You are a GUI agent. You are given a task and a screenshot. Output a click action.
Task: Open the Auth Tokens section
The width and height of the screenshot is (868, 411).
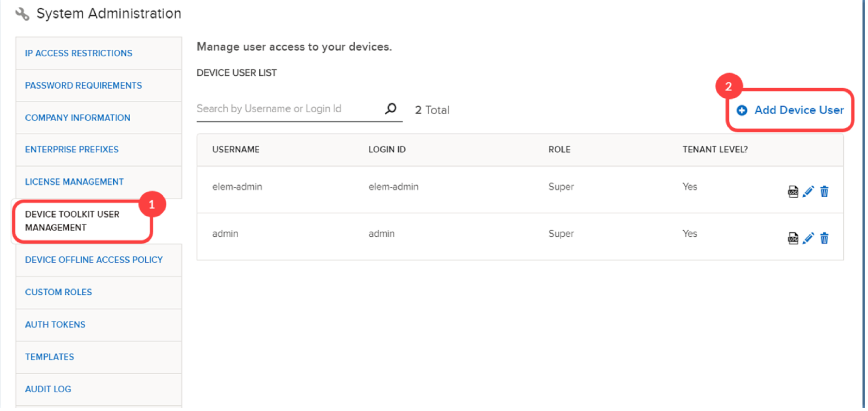point(55,325)
